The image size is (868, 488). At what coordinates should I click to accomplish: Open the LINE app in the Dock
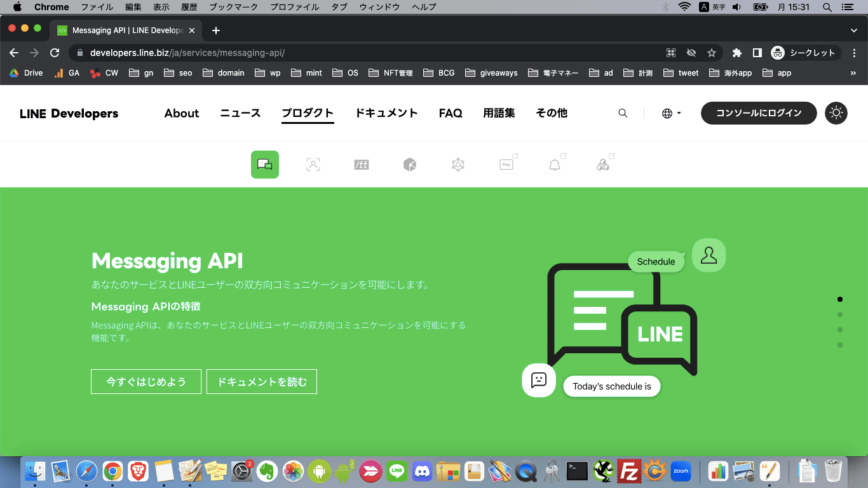coord(397,471)
